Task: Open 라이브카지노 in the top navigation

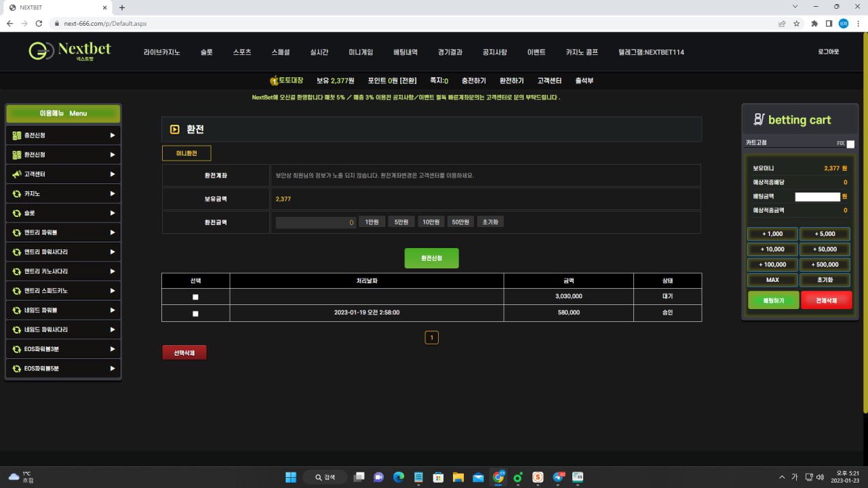Action: [x=161, y=52]
